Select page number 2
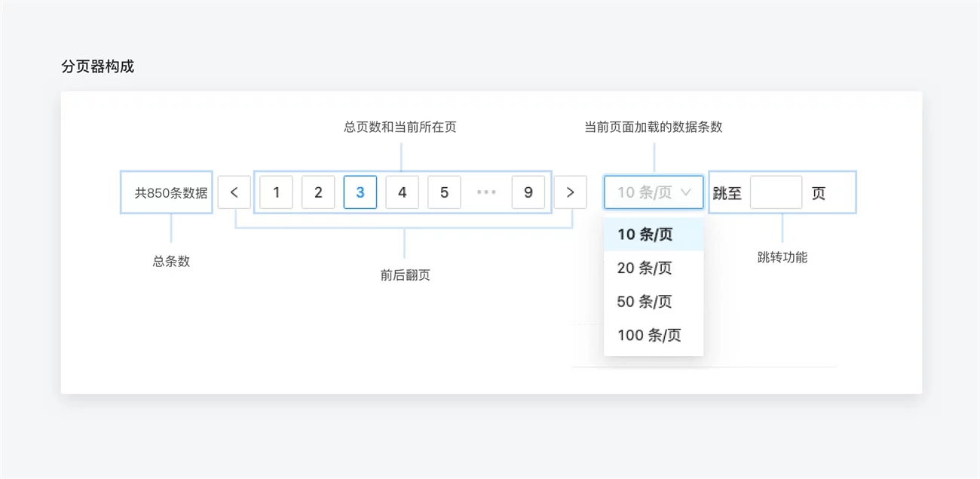 pos(318,192)
